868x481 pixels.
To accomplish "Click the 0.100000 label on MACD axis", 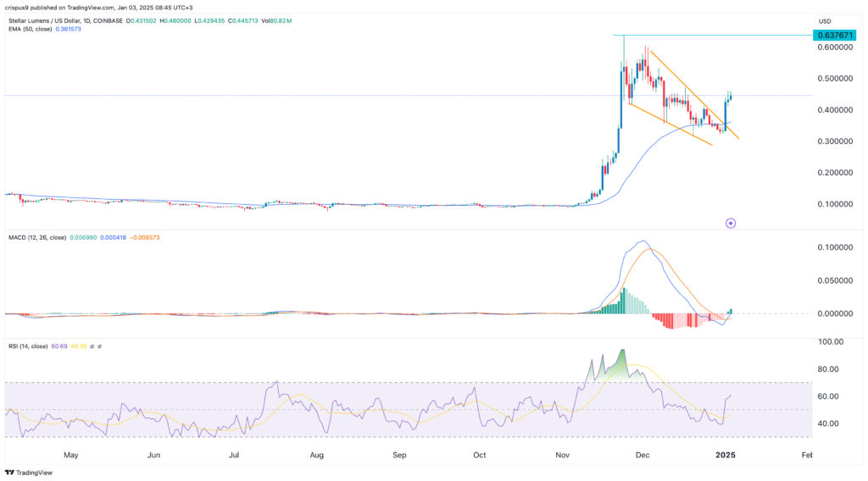I will 835,247.
